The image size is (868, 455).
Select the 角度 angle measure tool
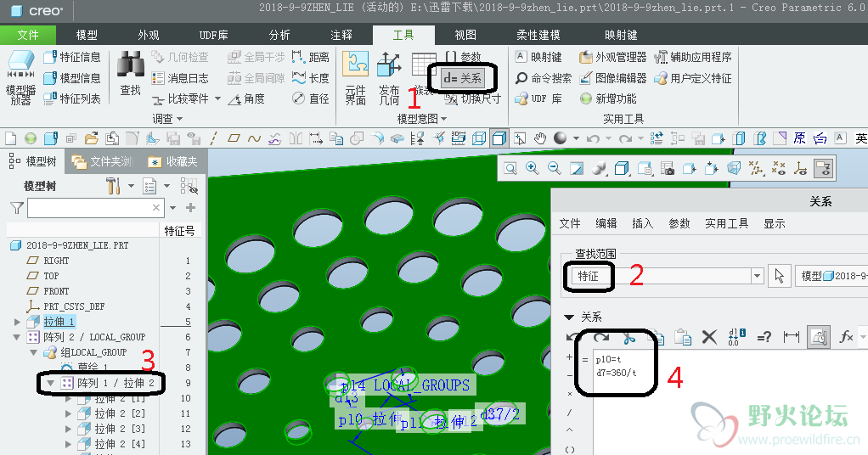click(246, 98)
